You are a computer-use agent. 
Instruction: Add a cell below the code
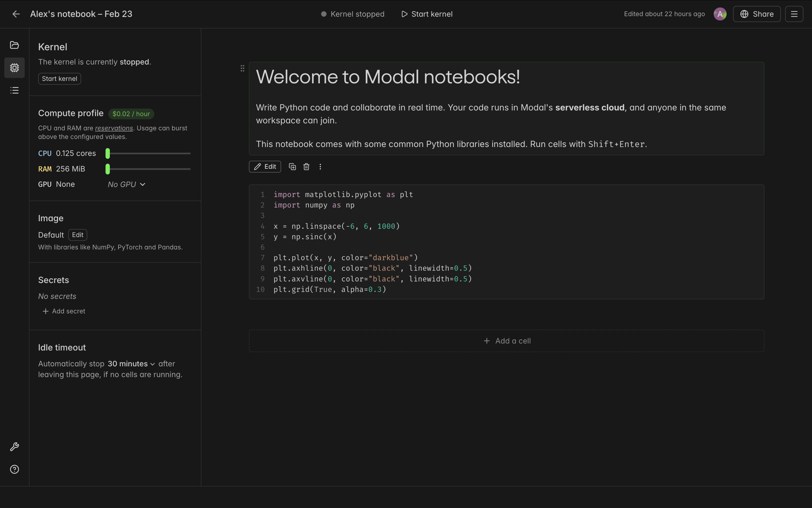pos(506,341)
